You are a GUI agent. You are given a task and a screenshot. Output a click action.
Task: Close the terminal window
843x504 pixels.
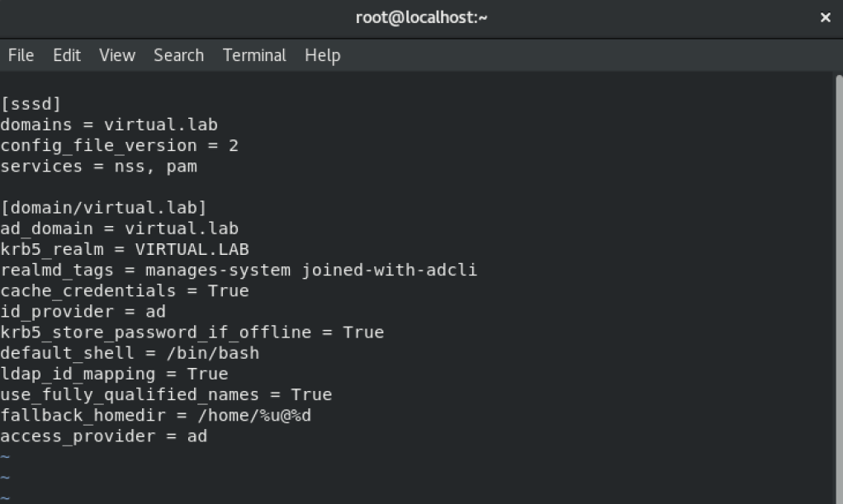(x=825, y=16)
